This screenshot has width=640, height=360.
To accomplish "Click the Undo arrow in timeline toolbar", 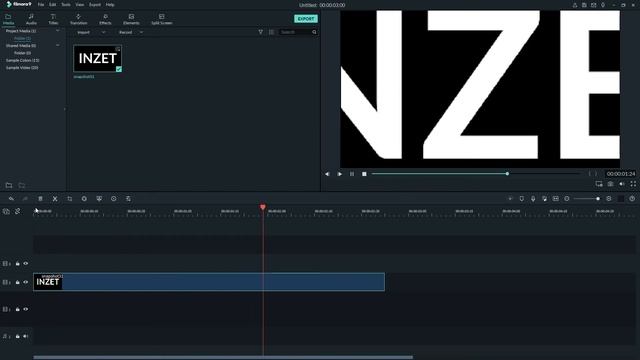I will click(x=11, y=199).
